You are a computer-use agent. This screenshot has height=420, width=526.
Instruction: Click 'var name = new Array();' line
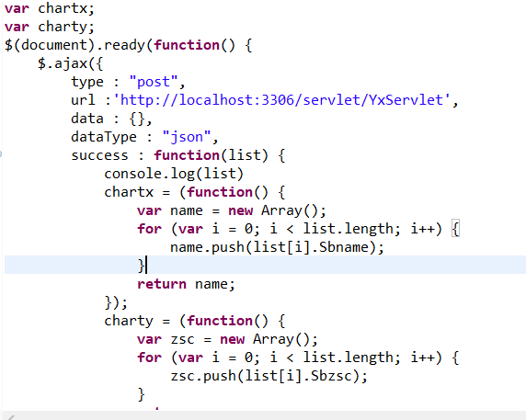[x=232, y=210]
